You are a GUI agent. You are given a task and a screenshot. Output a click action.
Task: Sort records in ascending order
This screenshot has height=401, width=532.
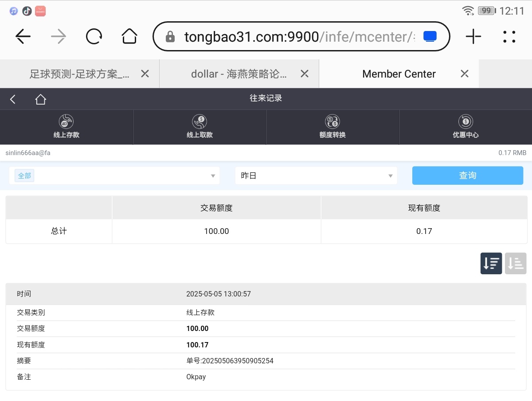[x=515, y=264]
